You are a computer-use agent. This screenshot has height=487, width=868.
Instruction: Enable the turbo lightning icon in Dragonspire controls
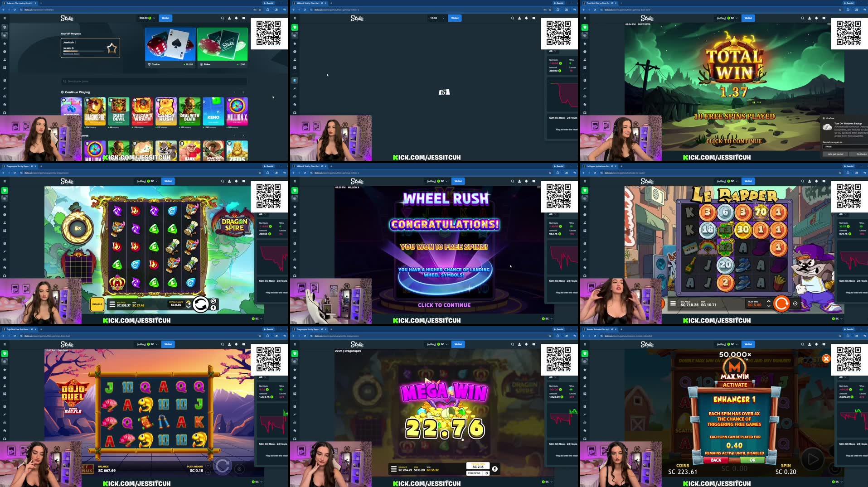point(213,307)
